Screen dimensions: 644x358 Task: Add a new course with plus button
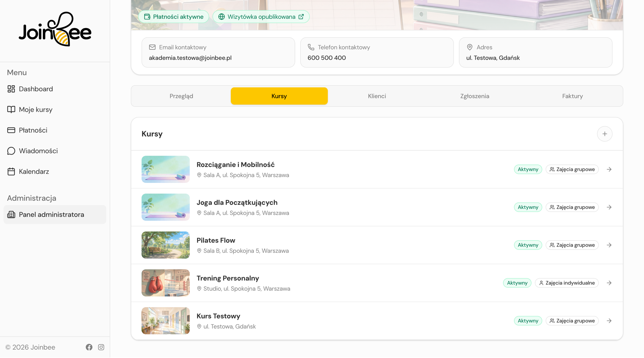tap(605, 134)
